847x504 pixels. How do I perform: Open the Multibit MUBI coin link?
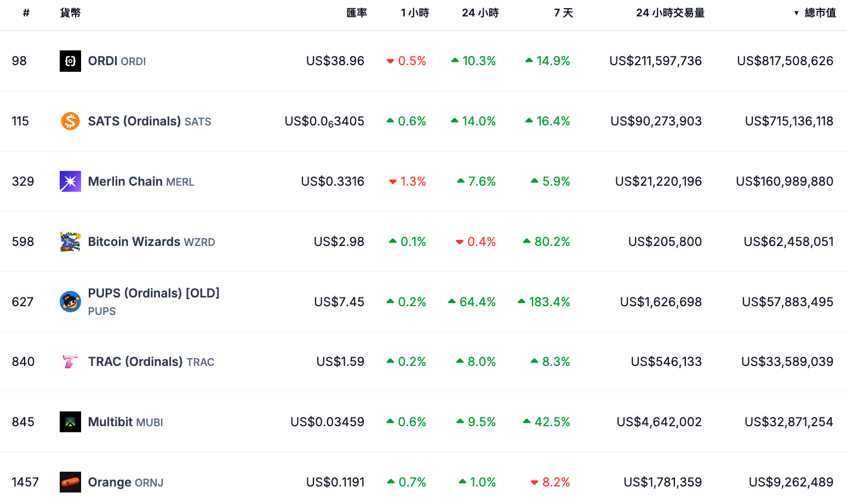coord(112,422)
